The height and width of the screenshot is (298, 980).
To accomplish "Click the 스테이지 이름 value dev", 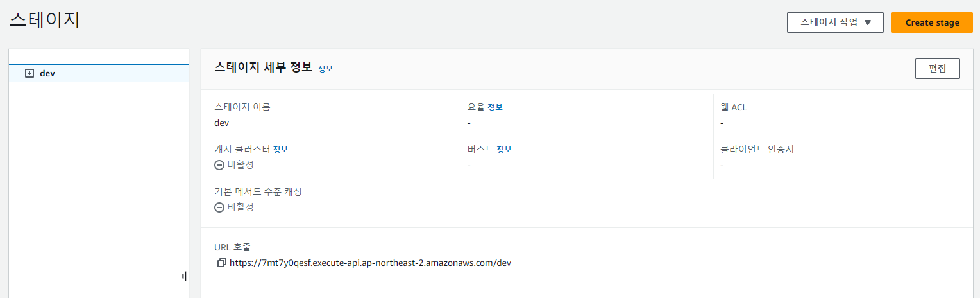I will pyautogui.click(x=221, y=123).
